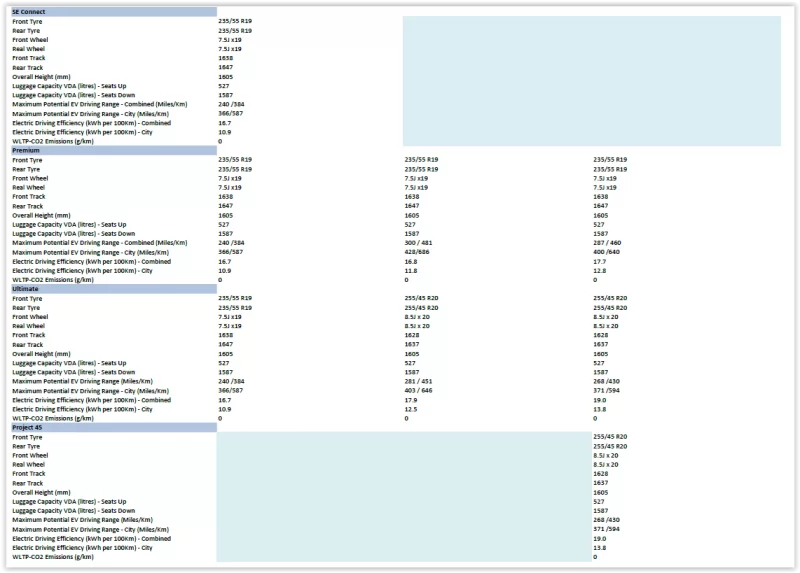Select the 17.9 efficiency value
This screenshot has height=573, width=800.
tap(411, 399)
